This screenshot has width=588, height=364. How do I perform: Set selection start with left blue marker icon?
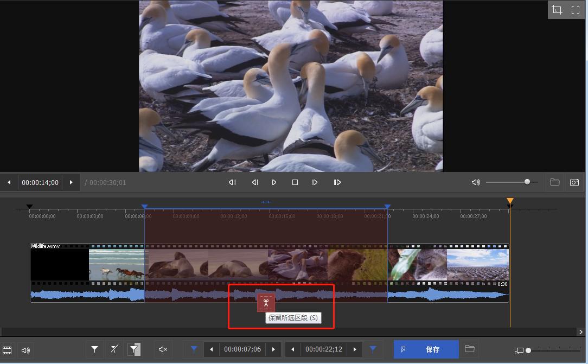point(194,349)
